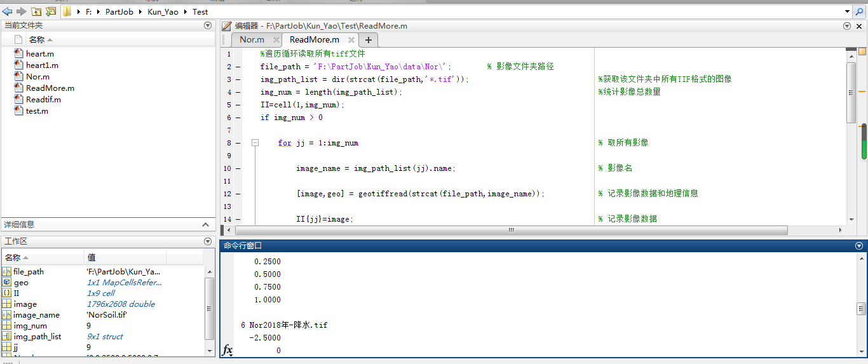This screenshot has height=364, width=868.
Task: Set breakpoint on line 4 dash
Action: [x=238, y=92]
